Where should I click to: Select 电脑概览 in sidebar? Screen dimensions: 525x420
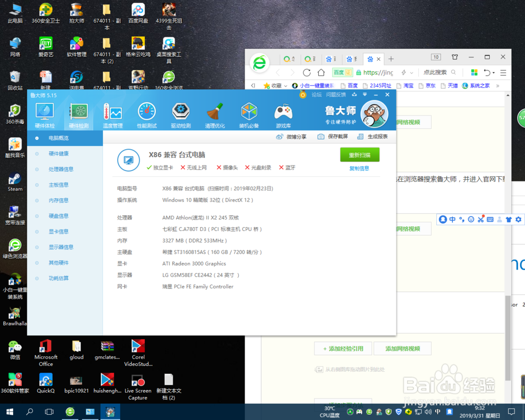65,138
